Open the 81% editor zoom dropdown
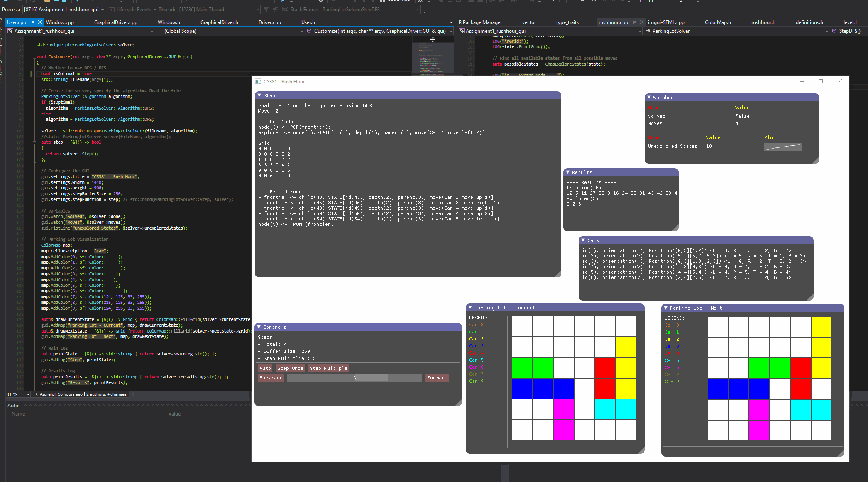Image resolution: width=868 pixels, height=482 pixels. pos(28,394)
